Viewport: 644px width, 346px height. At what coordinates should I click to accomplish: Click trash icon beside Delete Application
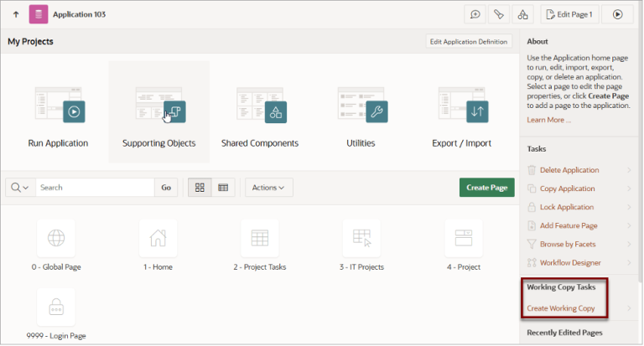(x=532, y=170)
